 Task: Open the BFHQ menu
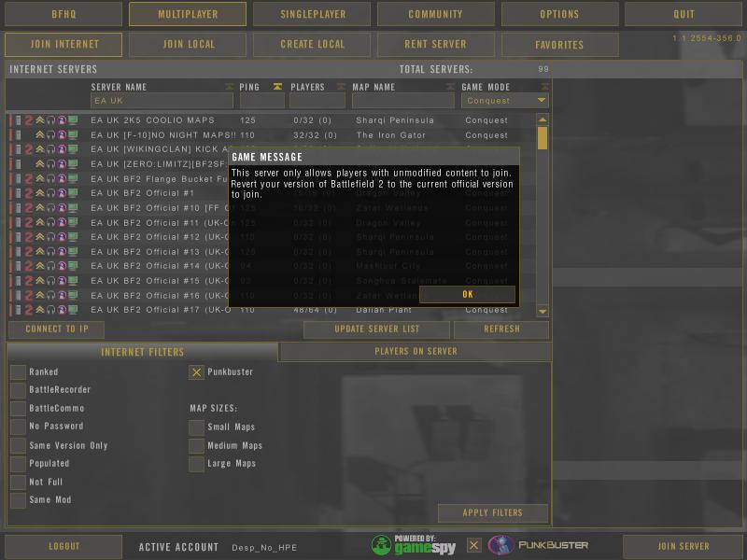[x=63, y=14]
